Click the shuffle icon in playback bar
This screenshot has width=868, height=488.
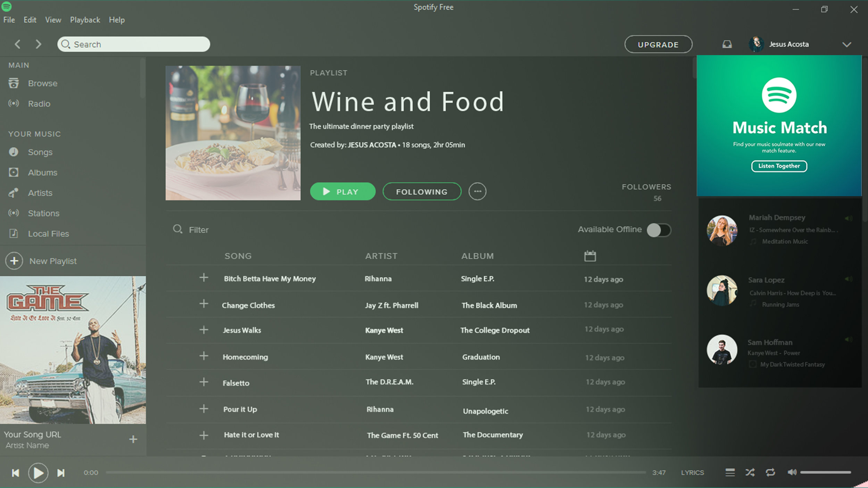(x=750, y=472)
